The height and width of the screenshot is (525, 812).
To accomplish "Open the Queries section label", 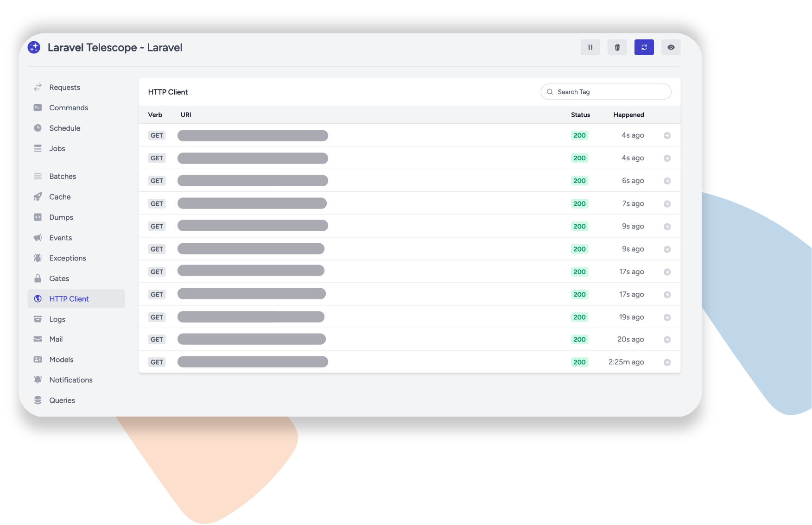I will 62,400.
